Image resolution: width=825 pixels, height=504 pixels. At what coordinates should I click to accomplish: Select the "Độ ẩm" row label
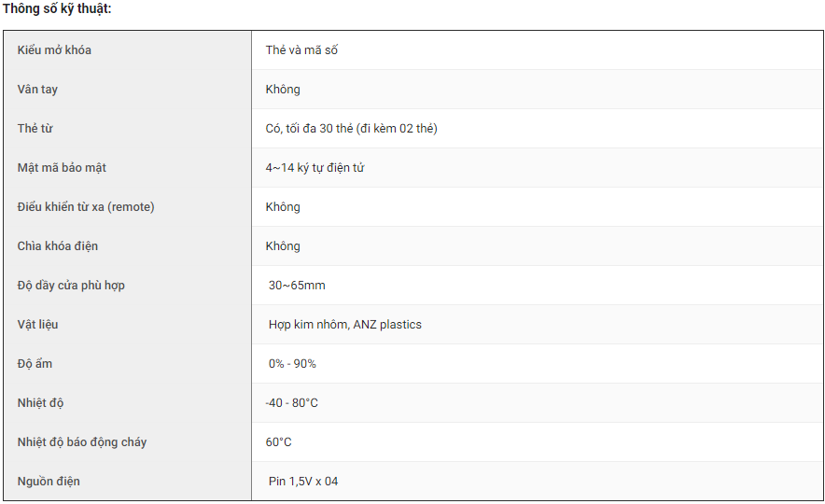(x=35, y=364)
